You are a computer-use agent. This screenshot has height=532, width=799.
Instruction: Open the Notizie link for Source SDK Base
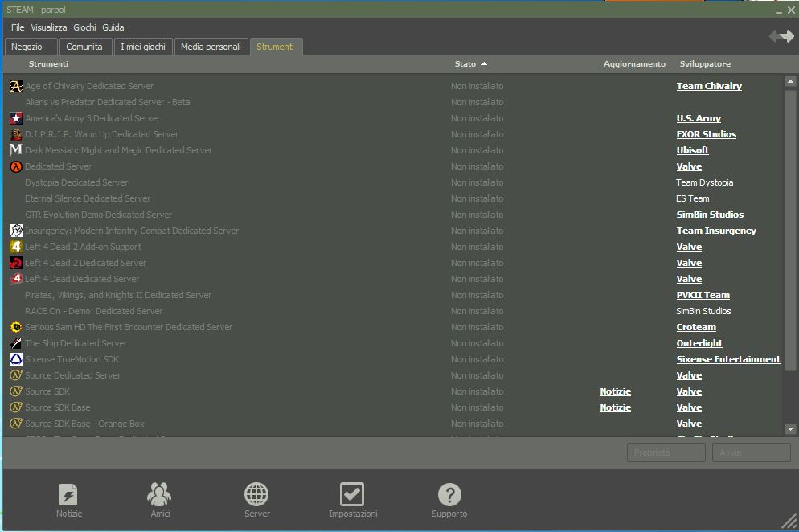tap(615, 407)
